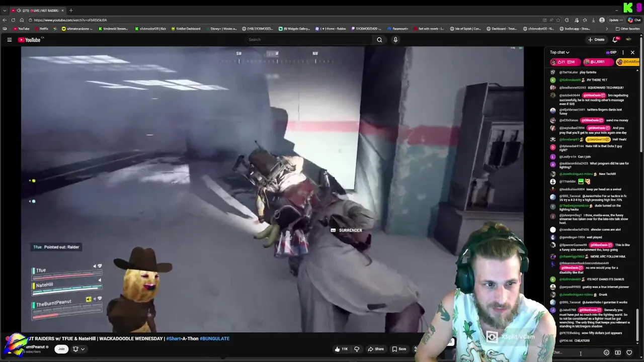This screenshot has width=644, height=362.
Task: Click the Join channel membership button
Action: (61, 349)
